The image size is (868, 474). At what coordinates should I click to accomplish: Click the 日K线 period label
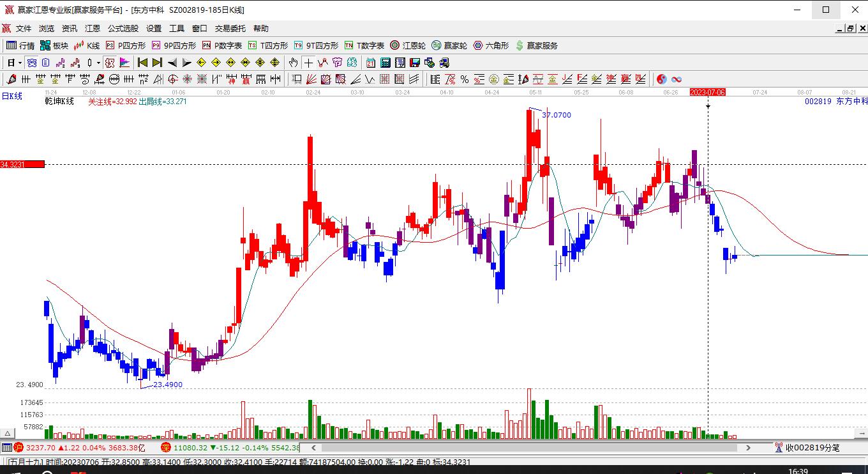pos(12,96)
